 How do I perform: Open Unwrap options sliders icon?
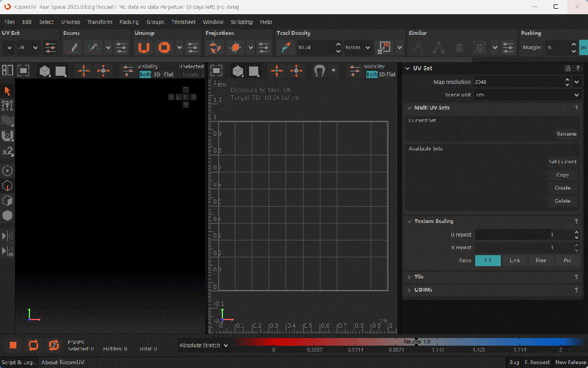coord(192,47)
